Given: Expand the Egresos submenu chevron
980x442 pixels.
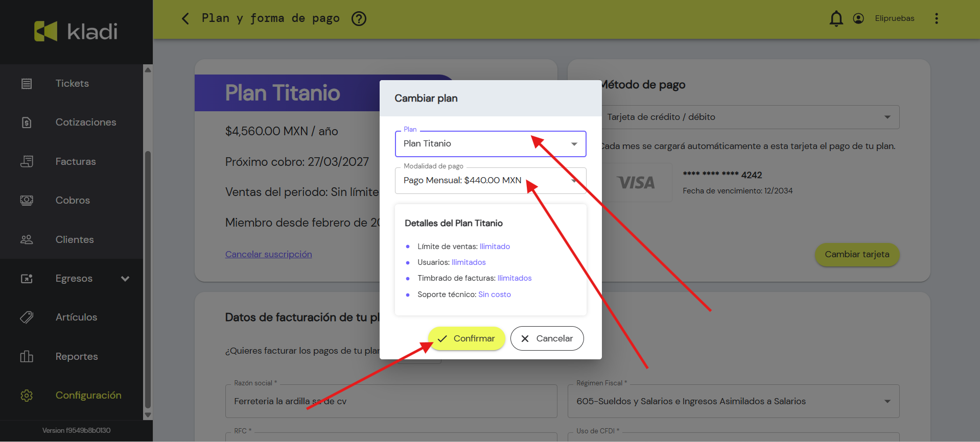Looking at the screenshot, I should coord(125,279).
